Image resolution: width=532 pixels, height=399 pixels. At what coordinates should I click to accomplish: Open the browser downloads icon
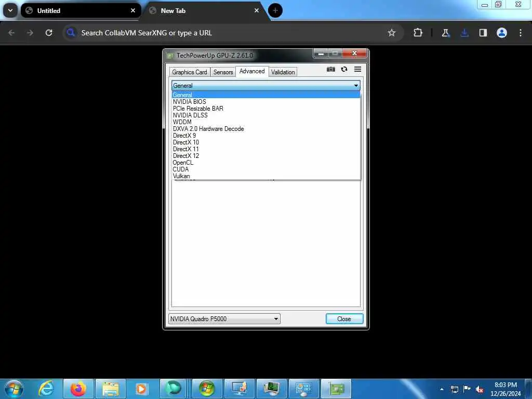[x=464, y=33]
